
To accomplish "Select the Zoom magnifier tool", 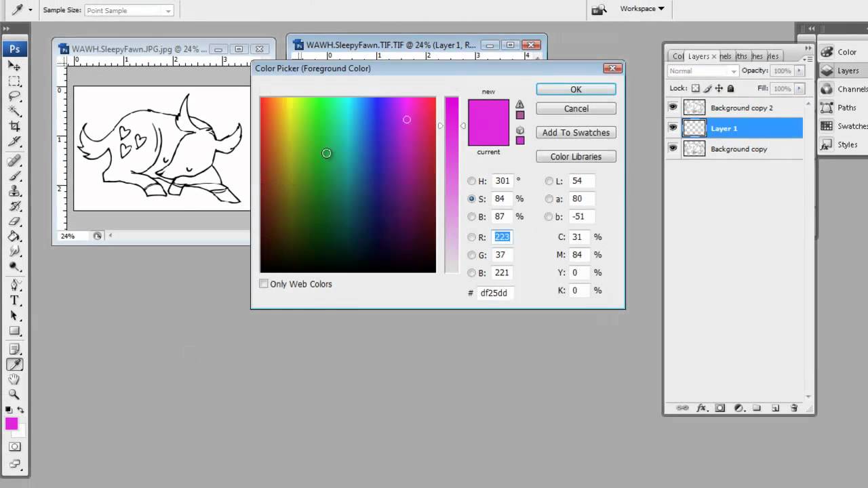I will click(x=14, y=394).
